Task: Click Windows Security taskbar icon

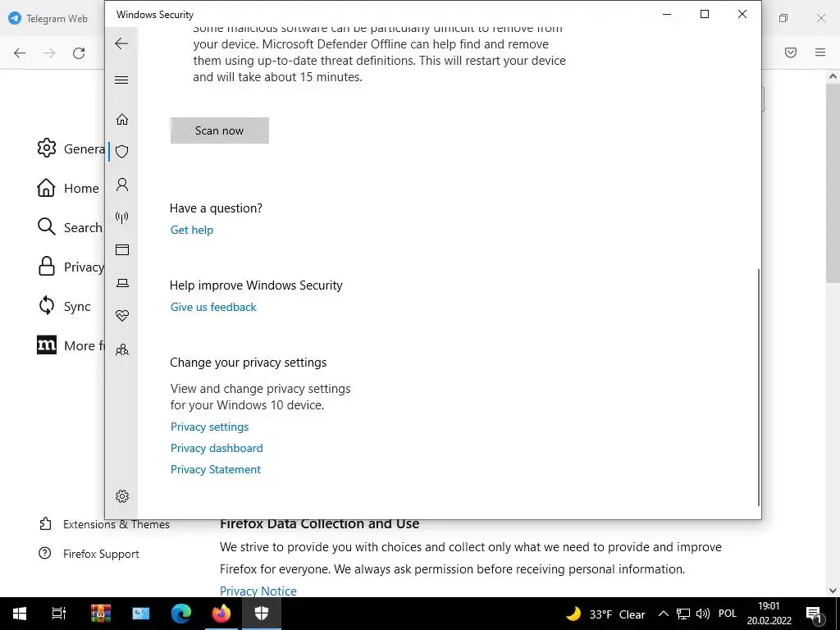Action: (x=262, y=614)
